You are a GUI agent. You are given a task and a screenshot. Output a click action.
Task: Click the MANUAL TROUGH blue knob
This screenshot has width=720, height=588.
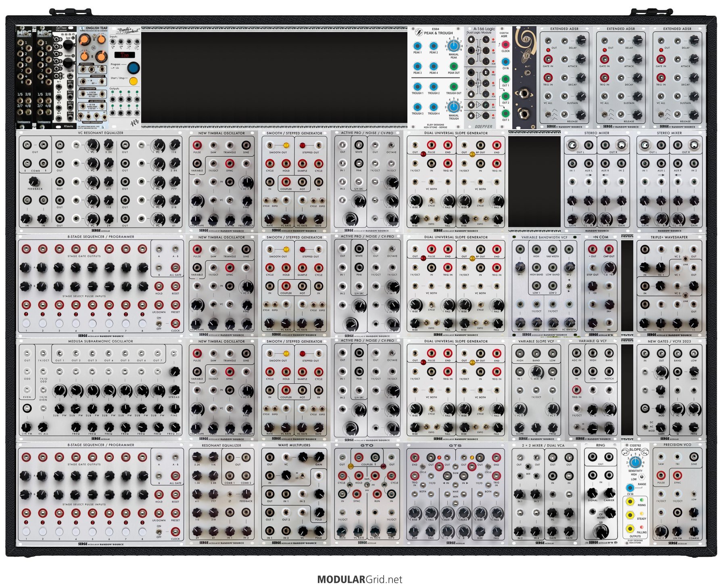(453, 107)
